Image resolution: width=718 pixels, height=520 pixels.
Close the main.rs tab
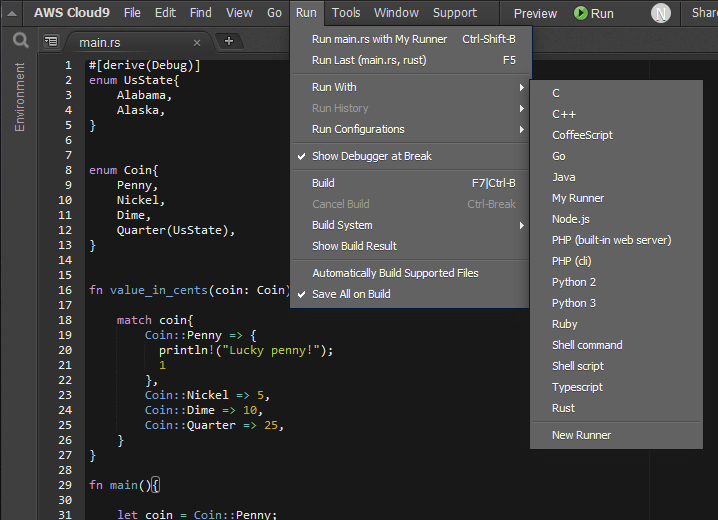coord(196,43)
